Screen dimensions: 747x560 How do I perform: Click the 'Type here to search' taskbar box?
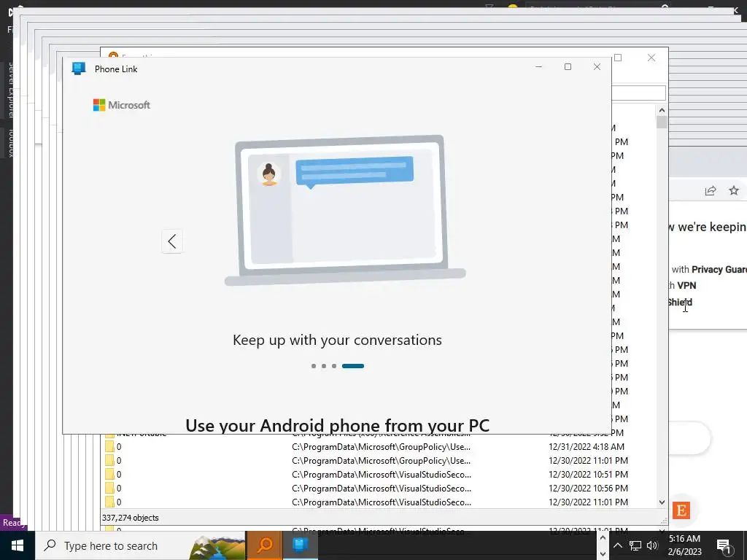[140, 545]
